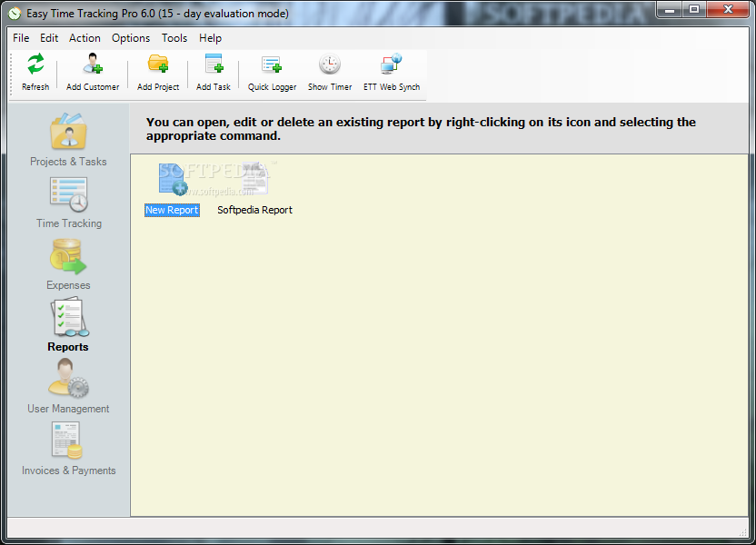
Task: Maximize the Easy Time Tracking window
Action: coord(694,10)
